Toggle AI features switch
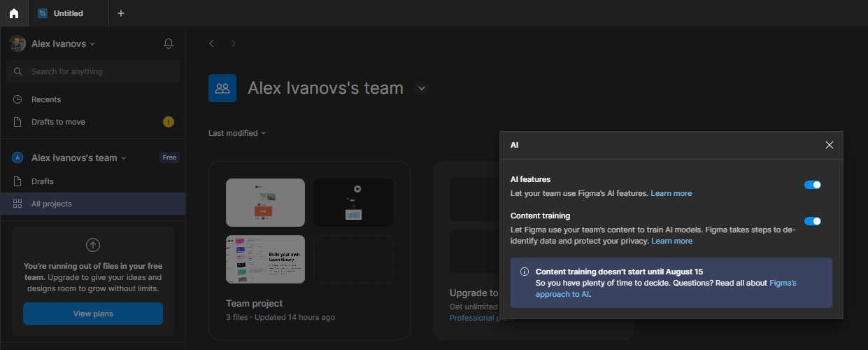 pos(813,185)
